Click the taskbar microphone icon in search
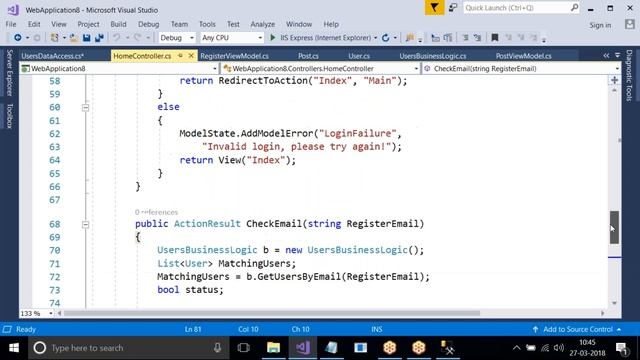 pyautogui.click(x=218, y=348)
